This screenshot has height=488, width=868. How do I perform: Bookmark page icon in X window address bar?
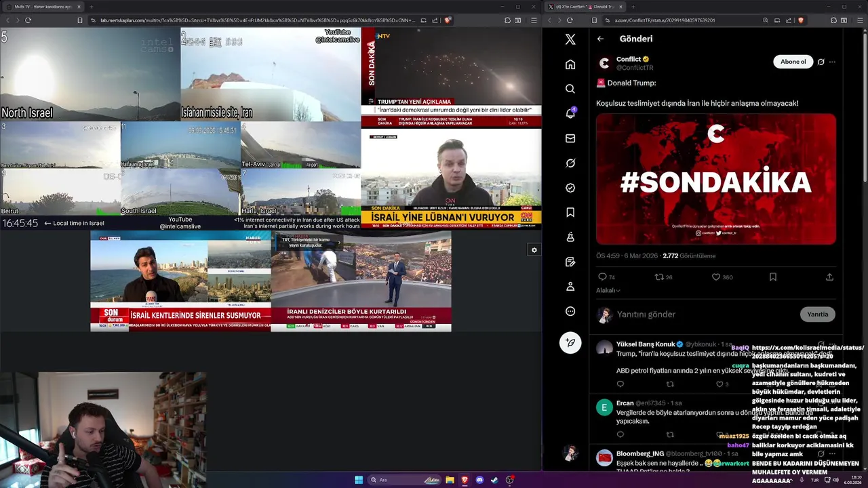coord(595,20)
